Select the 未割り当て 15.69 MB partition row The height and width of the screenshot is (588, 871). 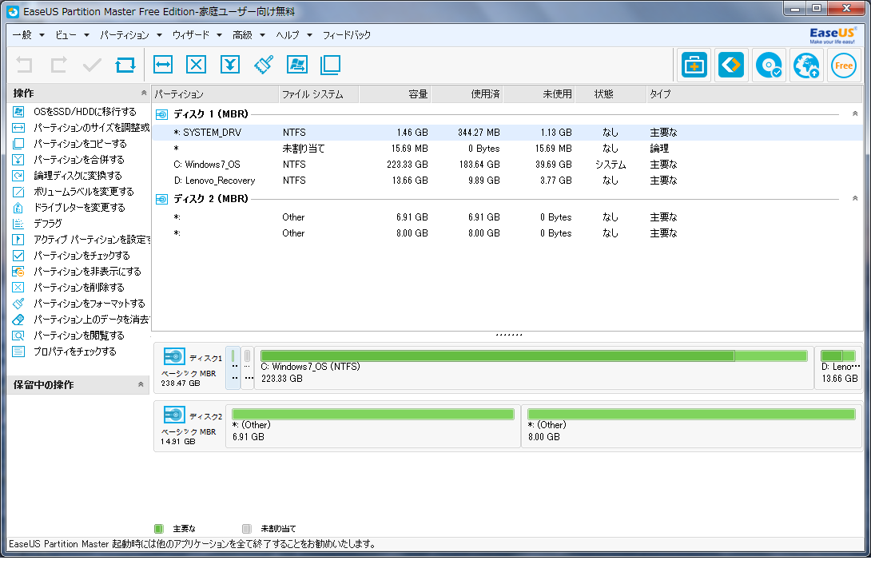tap(507, 149)
